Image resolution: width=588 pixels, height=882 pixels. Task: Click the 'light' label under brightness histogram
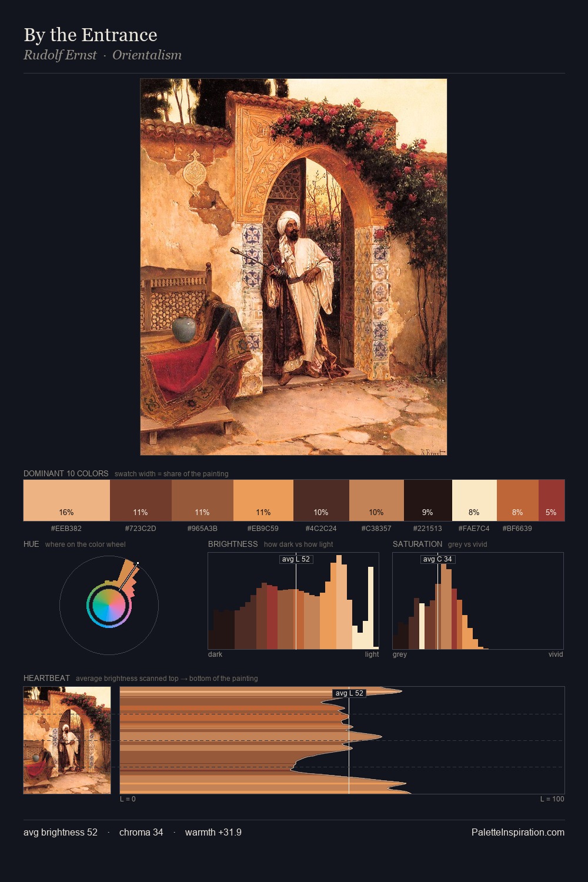tap(372, 654)
